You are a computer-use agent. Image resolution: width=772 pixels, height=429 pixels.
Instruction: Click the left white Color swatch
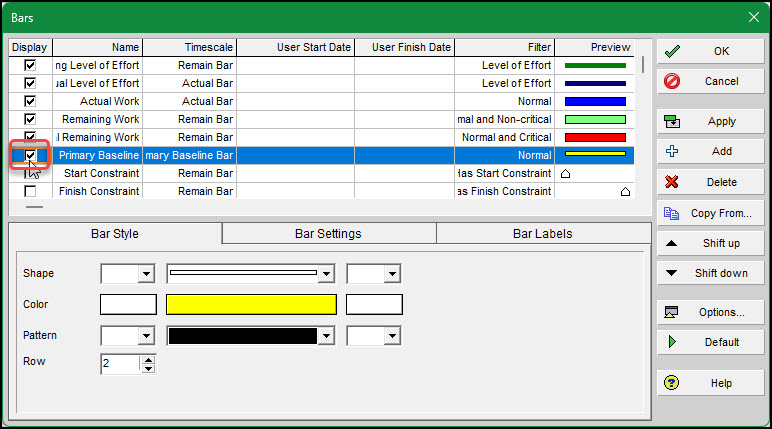(x=128, y=304)
